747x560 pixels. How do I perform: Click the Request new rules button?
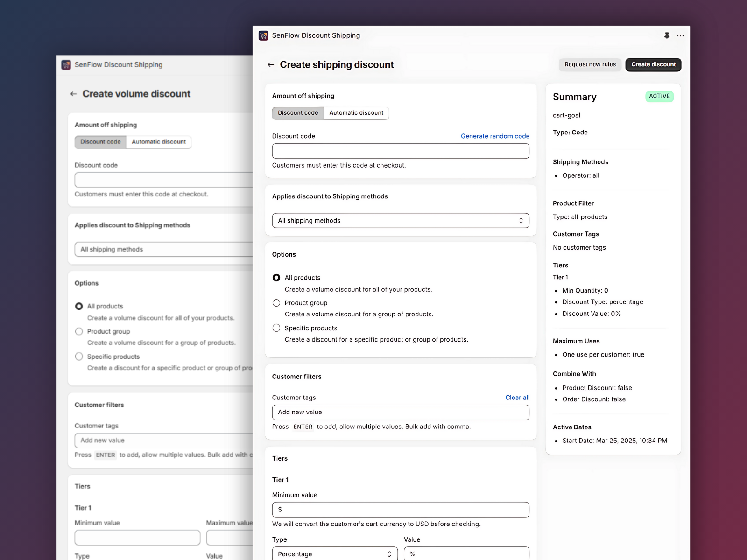(x=590, y=64)
